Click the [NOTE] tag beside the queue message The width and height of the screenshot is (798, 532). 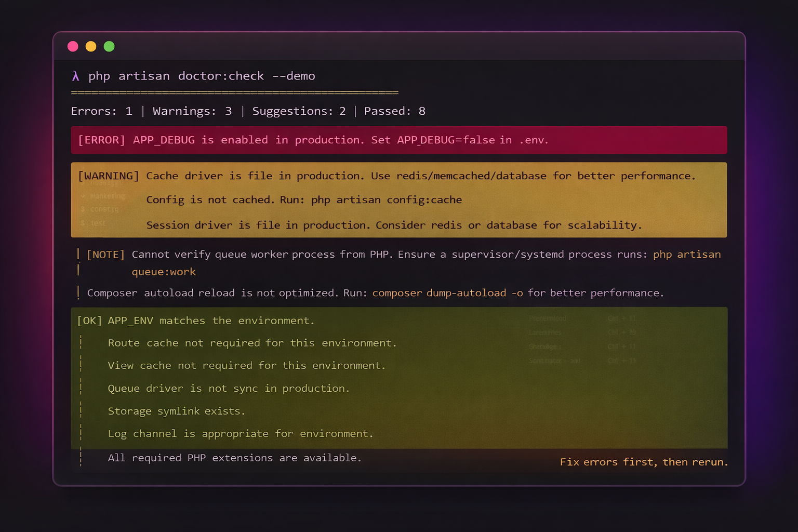click(105, 254)
